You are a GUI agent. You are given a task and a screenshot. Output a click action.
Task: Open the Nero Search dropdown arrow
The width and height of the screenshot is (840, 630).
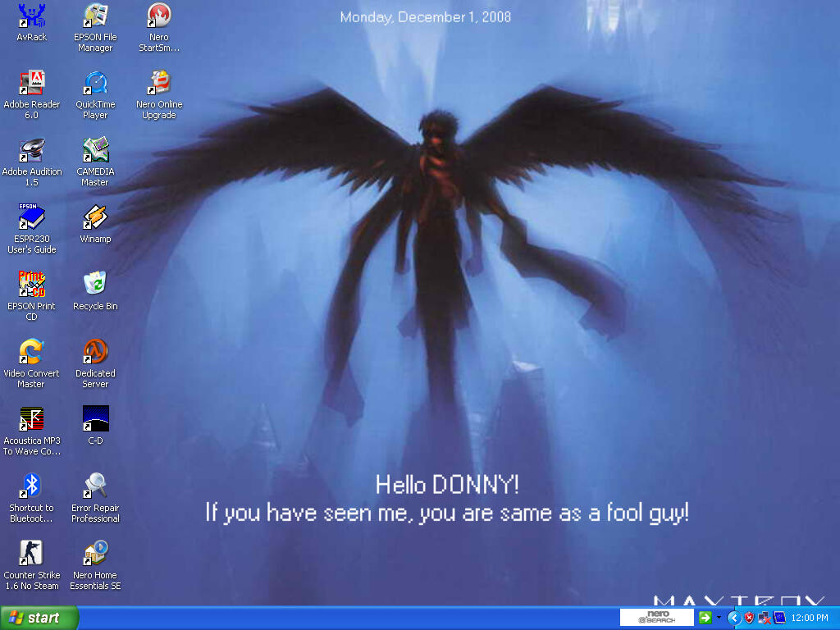[x=719, y=618]
